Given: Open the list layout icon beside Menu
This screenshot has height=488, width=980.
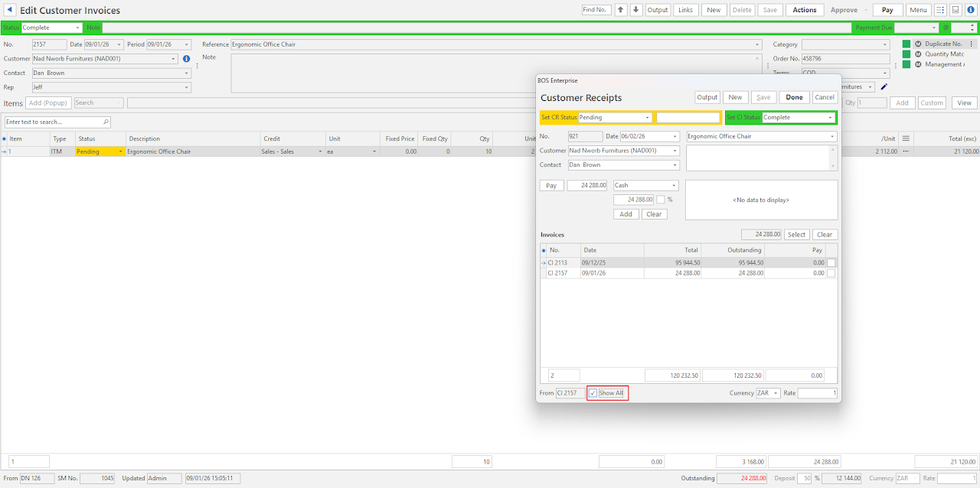Looking at the screenshot, I should (x=940, y=10).
